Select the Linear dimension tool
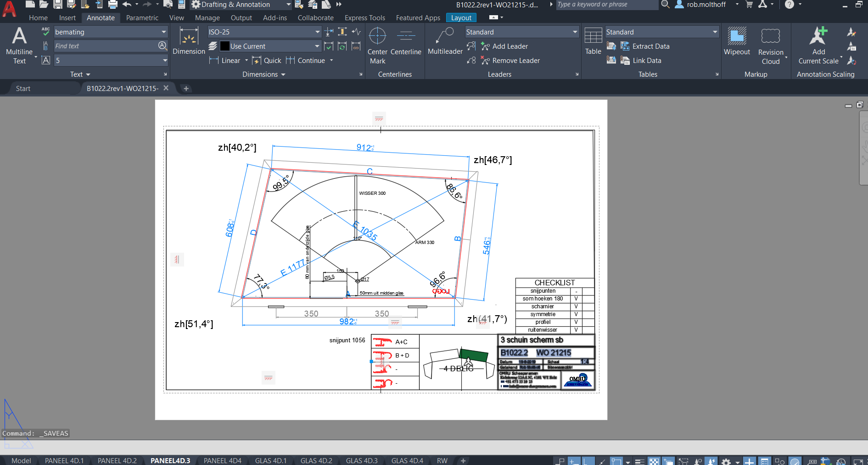 [x=224, y=60]
